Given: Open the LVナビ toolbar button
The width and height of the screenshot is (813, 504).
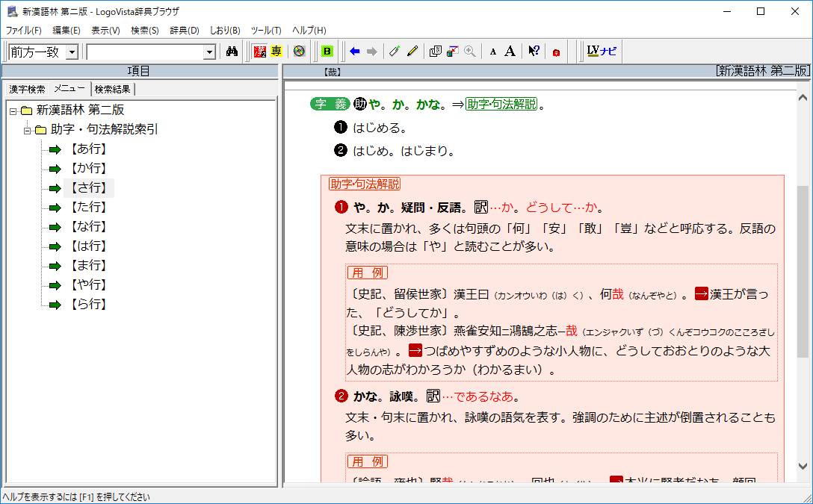Looking at the screenshot, I should pyautogui.click(x=602, y=52).
